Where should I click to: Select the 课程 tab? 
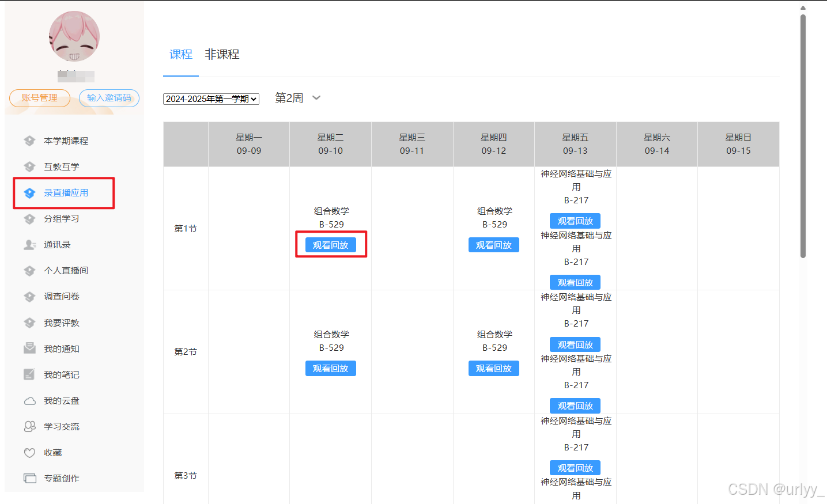tap(180, 54)
